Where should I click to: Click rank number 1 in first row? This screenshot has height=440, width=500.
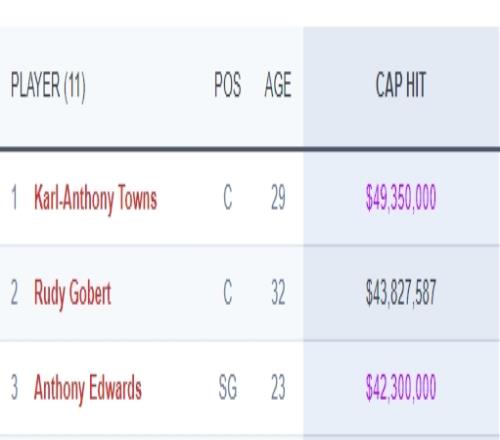14,198
